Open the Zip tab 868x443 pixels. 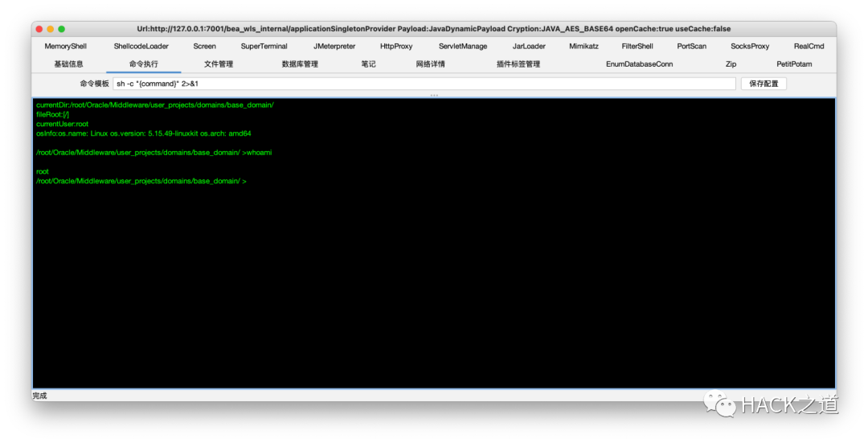pyautogui.click(x=731, y=64)
